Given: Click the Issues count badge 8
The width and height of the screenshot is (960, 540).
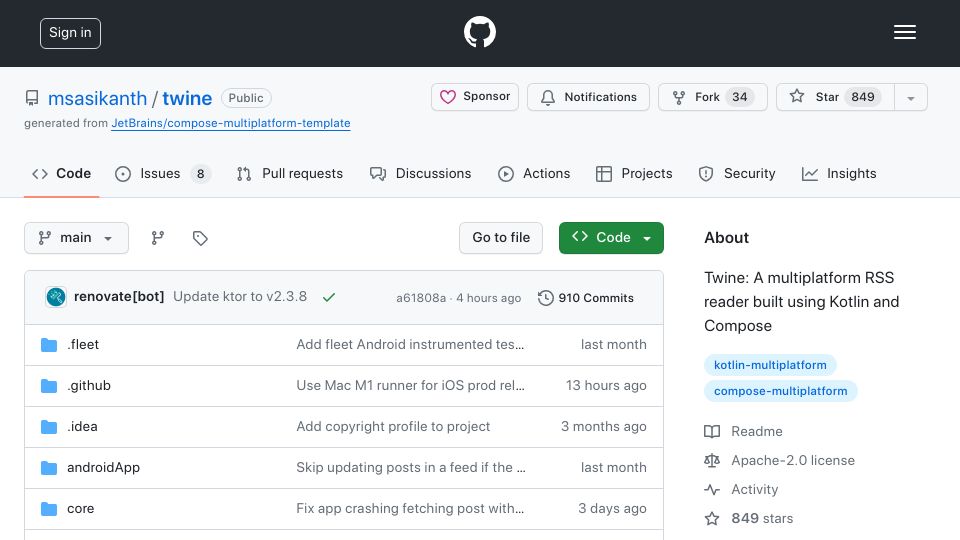Looking at the screenshot, I should pos(200,174).
